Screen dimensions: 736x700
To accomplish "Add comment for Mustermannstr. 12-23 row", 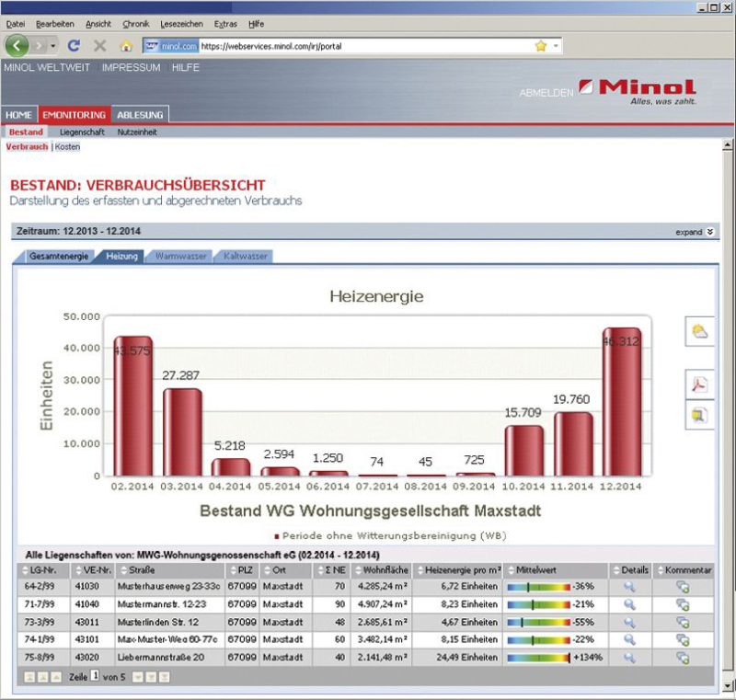I will 683,604.
